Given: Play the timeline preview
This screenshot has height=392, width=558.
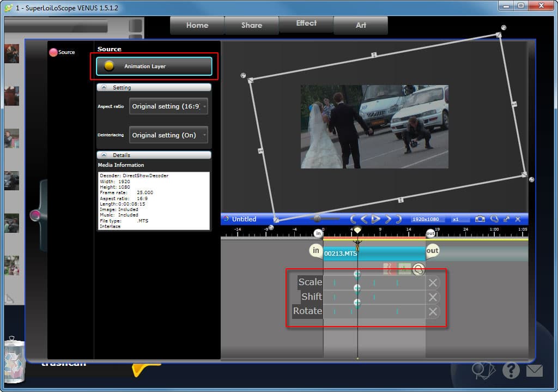Looking at the screenshot, I should click(375, 219).
